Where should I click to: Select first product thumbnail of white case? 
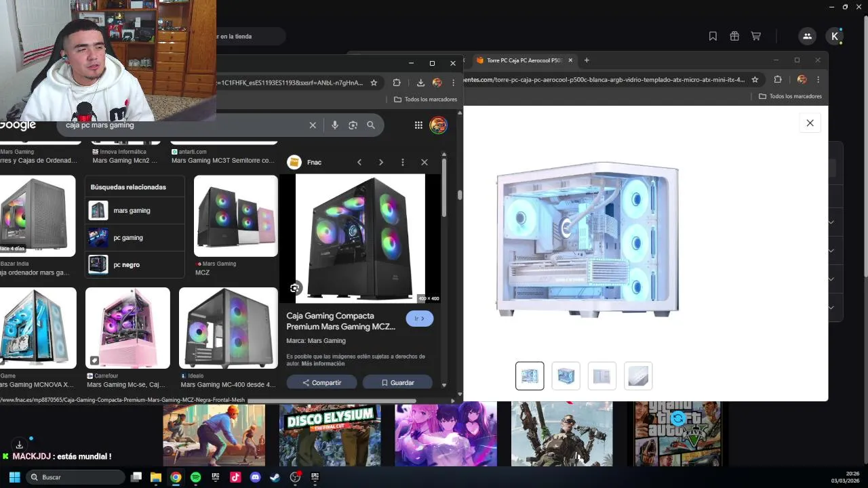click(x=530, y=376)
